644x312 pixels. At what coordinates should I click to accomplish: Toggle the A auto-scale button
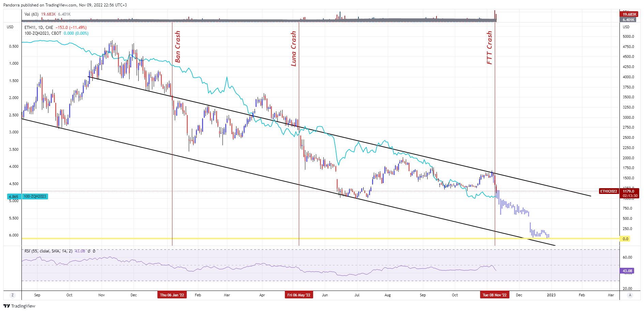pyautogui.click(x=630, y=295)
